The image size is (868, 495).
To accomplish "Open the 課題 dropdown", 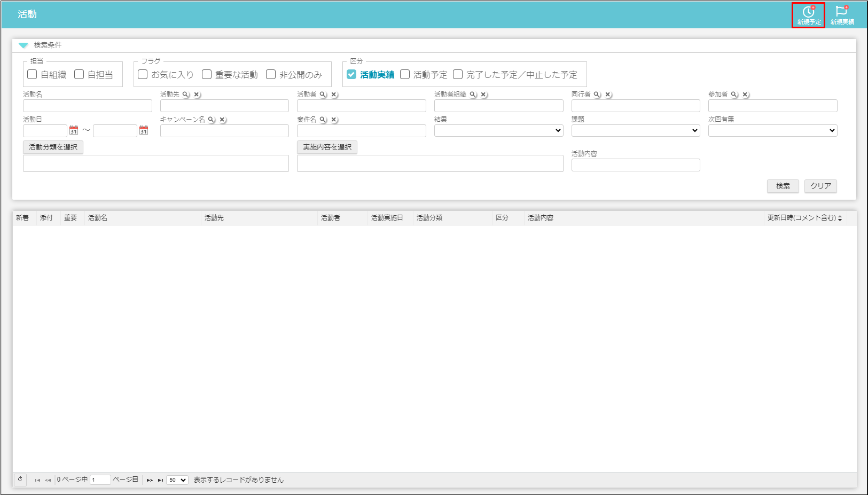I will (636, 130).
